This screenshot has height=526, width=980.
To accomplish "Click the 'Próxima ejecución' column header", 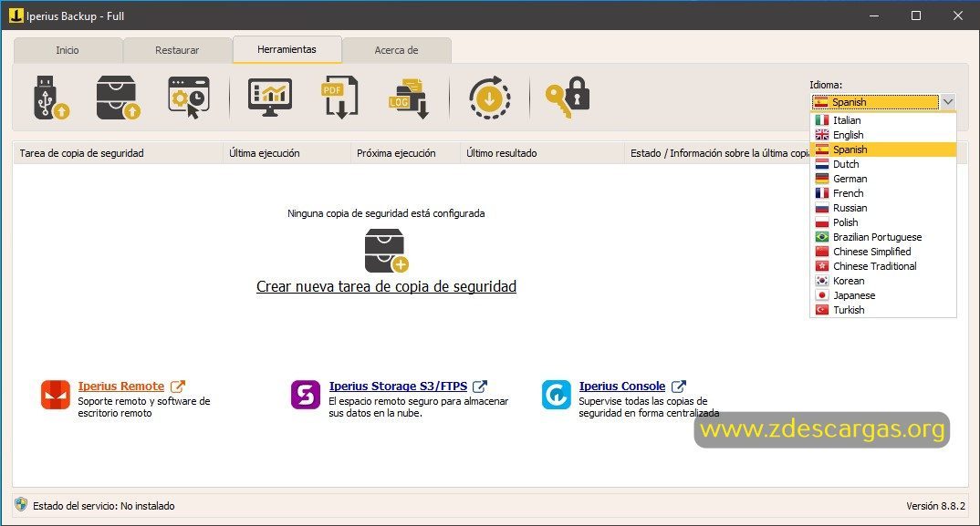I will (406, 153).
